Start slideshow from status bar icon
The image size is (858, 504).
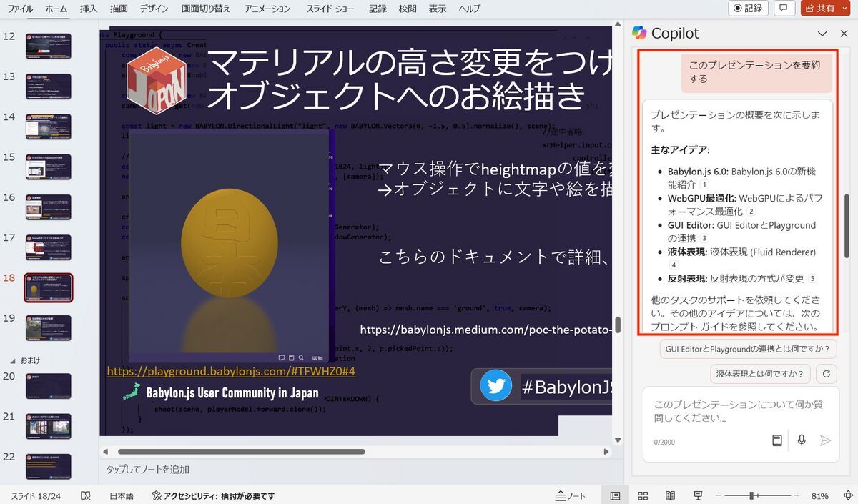coord(698,495)
